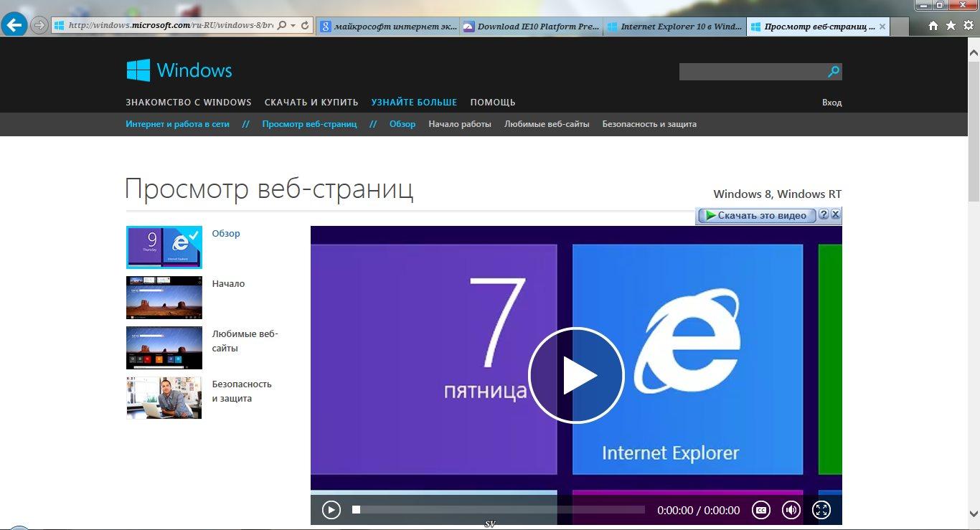Open the browser Home icon

tap(933, 26)
